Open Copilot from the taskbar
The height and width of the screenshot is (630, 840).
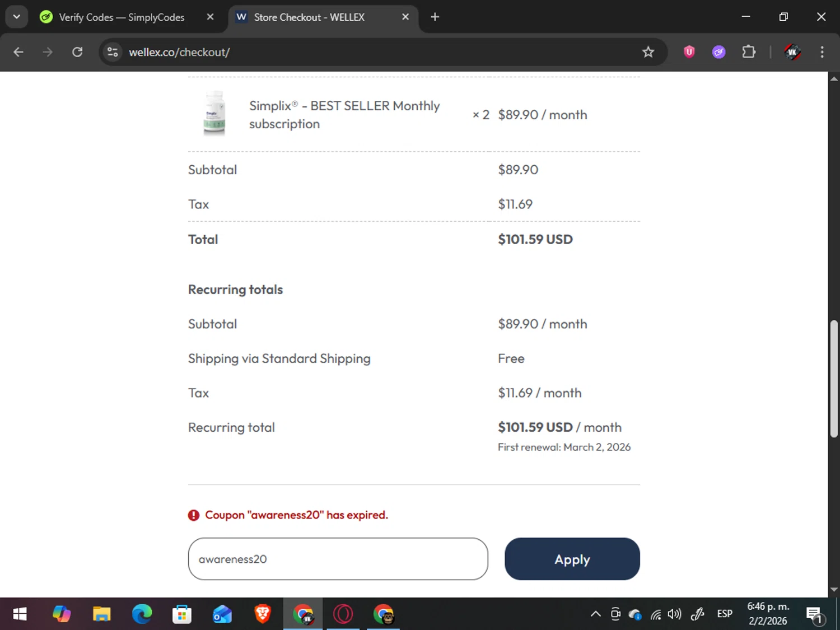(x=61, y=614)
